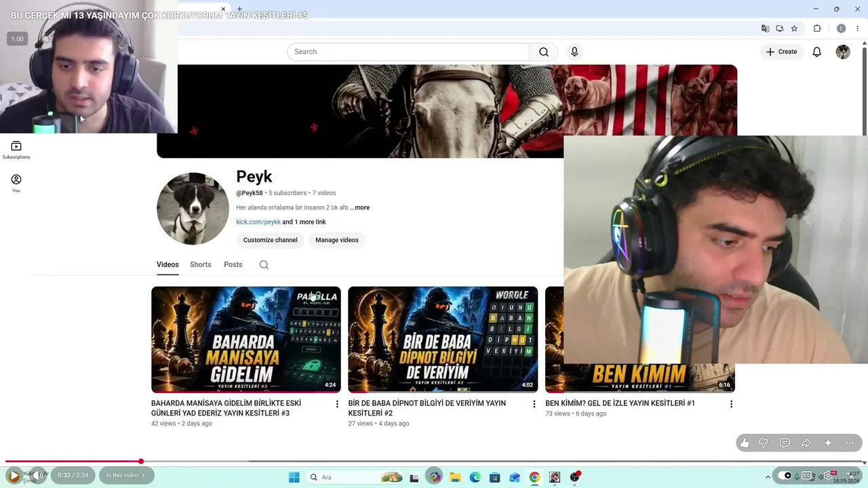The height and width of the screenshot is (488, 868).
Task: Click the sparkle Ask icon on the player
Action: pos(828,443)
